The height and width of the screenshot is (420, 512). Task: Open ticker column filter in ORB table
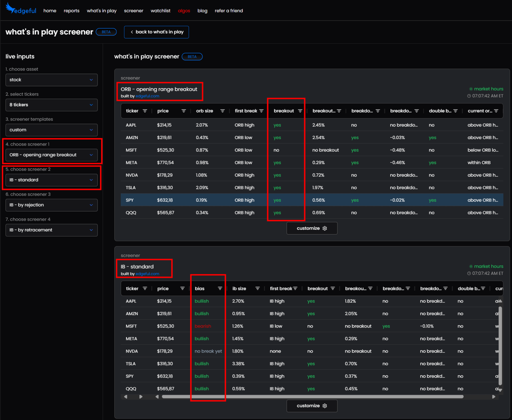145,111
